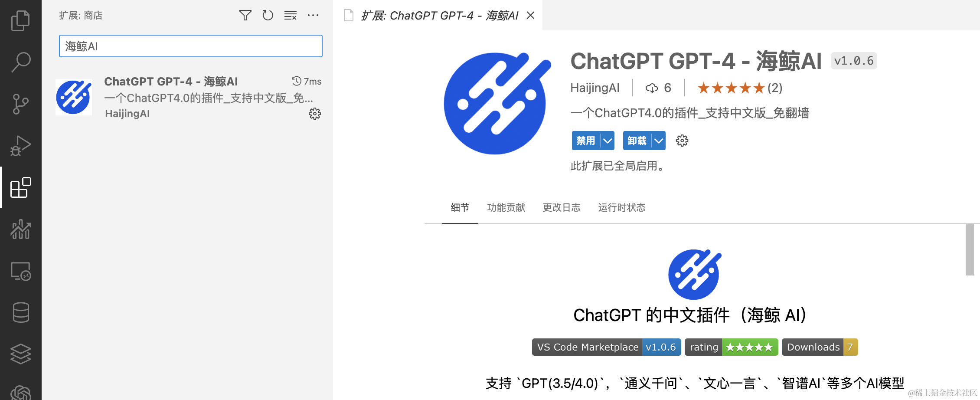Image resolution: width=980 pixels, height=400 pixels.
Task: Click the install count cloud icon
Action: point(652,88)
